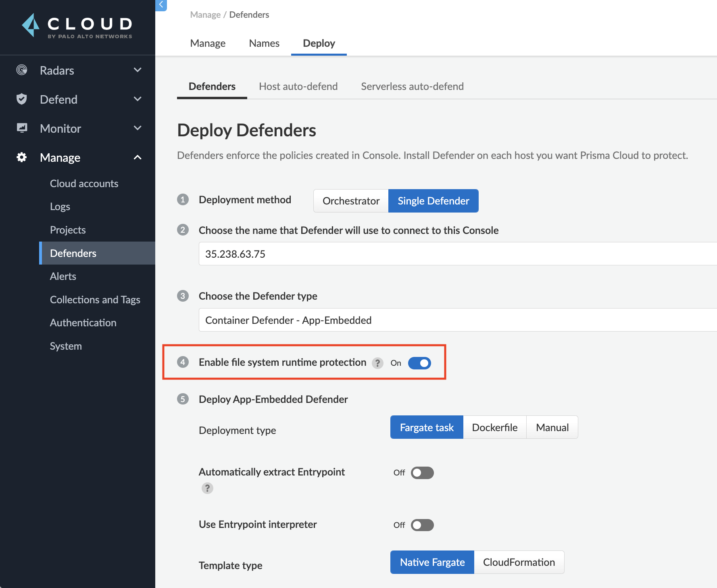Open Collections and Tags in sidebar
The height and width of the screenshot is (588, 717).
point(95,300)
